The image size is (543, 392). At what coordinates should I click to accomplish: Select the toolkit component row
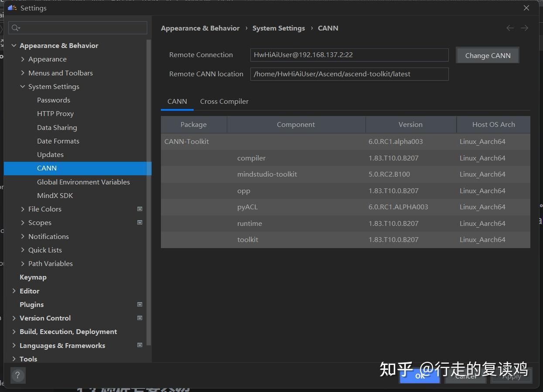click(345, 239)
